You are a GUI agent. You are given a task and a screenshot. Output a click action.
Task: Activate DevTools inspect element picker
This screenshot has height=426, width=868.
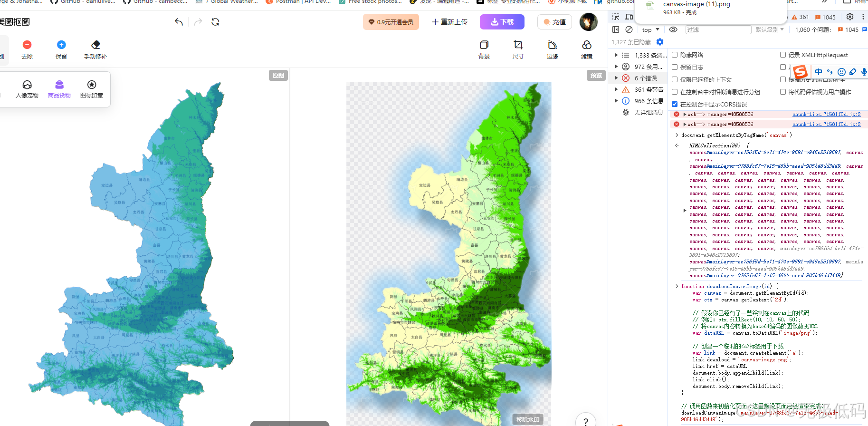[x=616, y=17]
